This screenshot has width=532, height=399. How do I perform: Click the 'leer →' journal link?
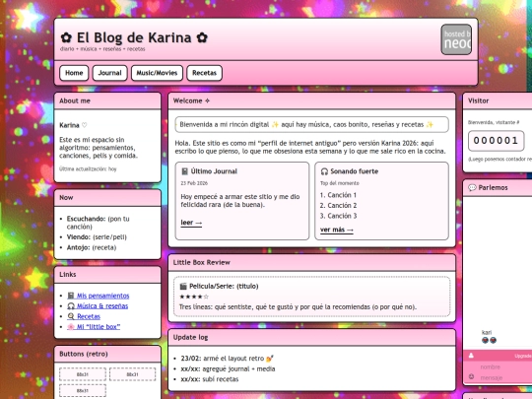pyautogui.click(x=191, y=223)
